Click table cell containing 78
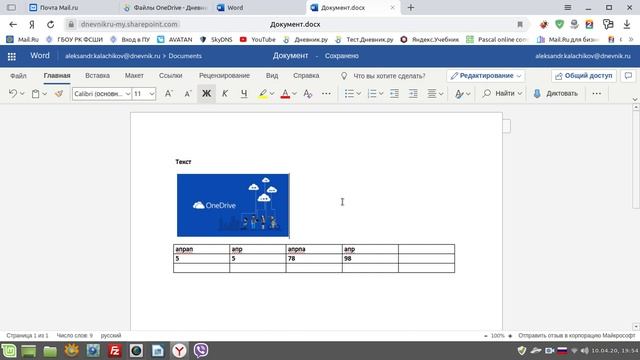This screenshot has width=640, height=360. pos(314,259)
